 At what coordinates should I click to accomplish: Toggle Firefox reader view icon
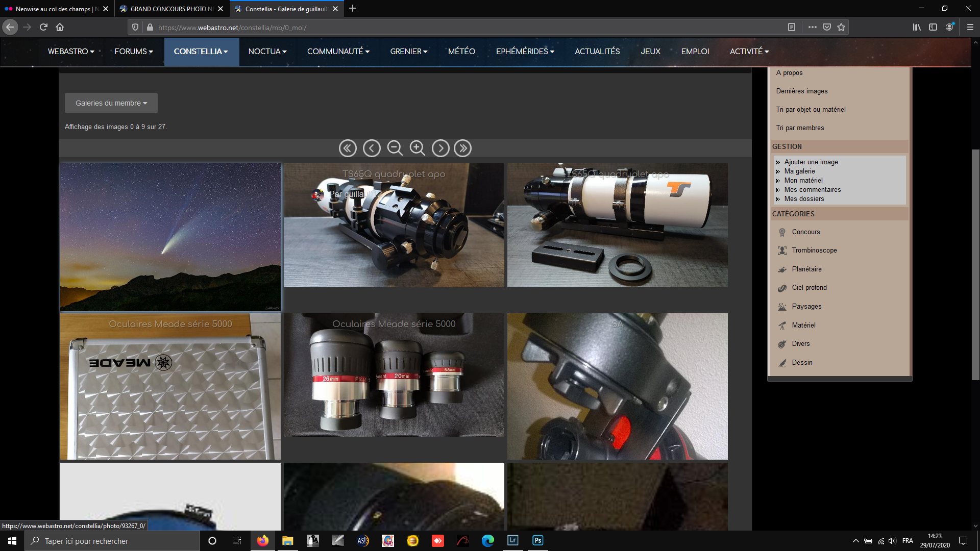792,27
